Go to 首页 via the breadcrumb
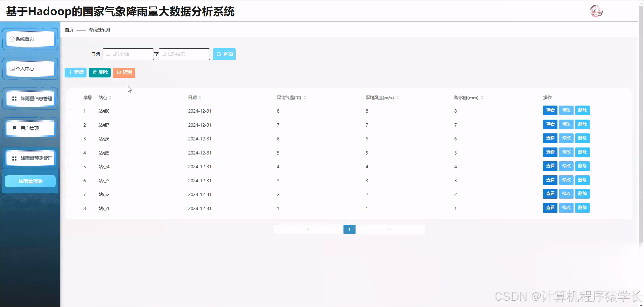This screenshot has height=307, width=644. coord(68,29)
